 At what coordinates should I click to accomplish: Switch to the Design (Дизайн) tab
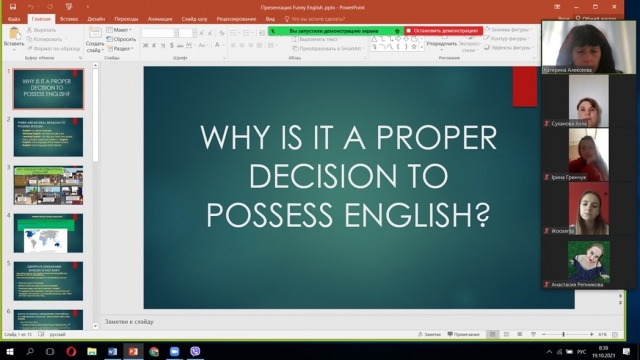96,19
